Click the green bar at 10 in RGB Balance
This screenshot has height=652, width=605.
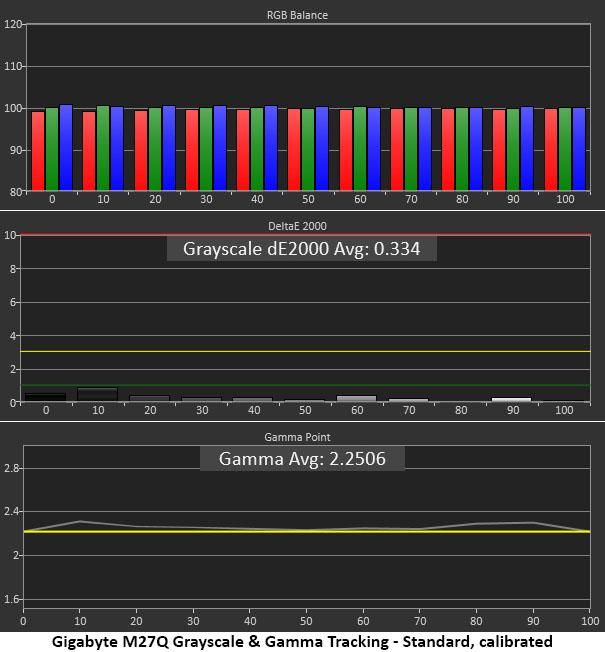click(x=103, y=148)
